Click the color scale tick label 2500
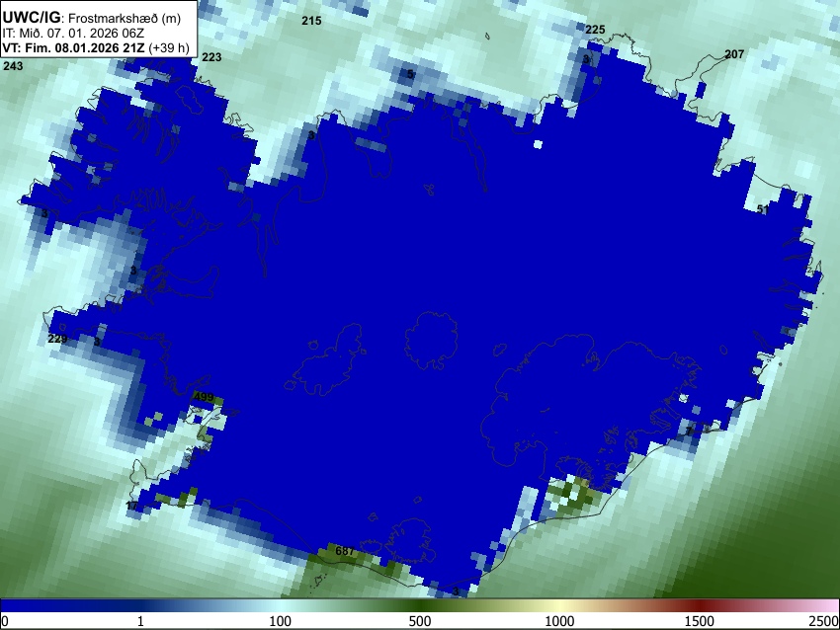The image size is (840, 630). pyautogui.click(x=824, y=621)
